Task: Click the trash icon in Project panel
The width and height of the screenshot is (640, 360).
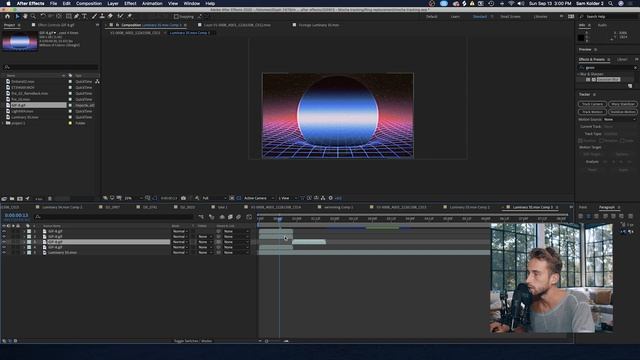Action: 50,198
